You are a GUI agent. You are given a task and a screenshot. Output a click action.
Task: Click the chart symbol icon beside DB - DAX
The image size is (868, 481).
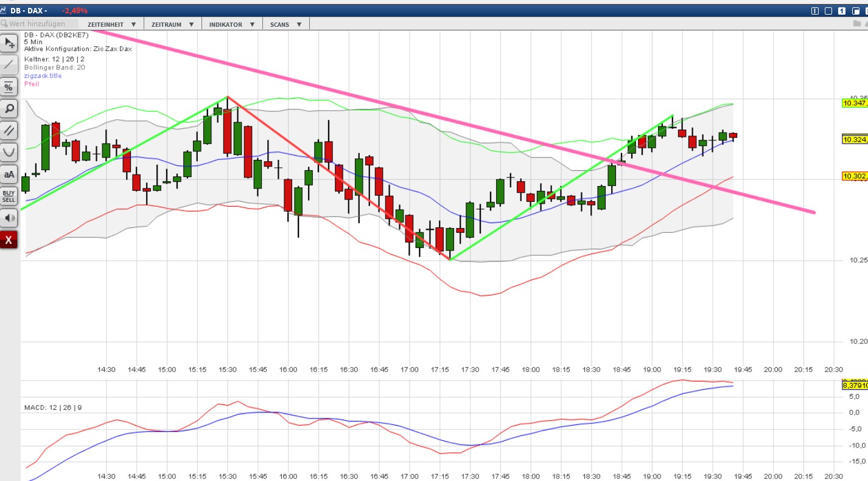click(6, 10)
